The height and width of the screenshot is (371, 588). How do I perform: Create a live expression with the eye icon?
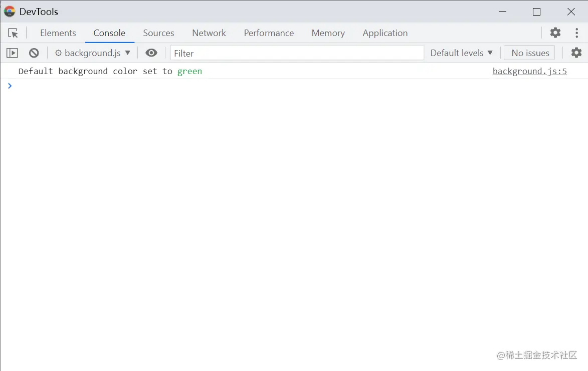click(151, 53)
